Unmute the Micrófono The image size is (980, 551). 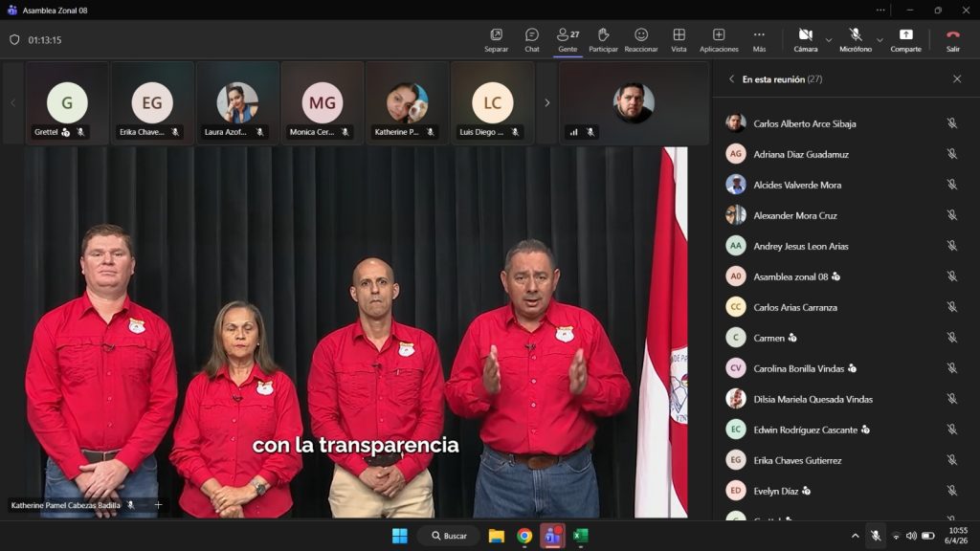pyautogui.click(x=855, y=39)
